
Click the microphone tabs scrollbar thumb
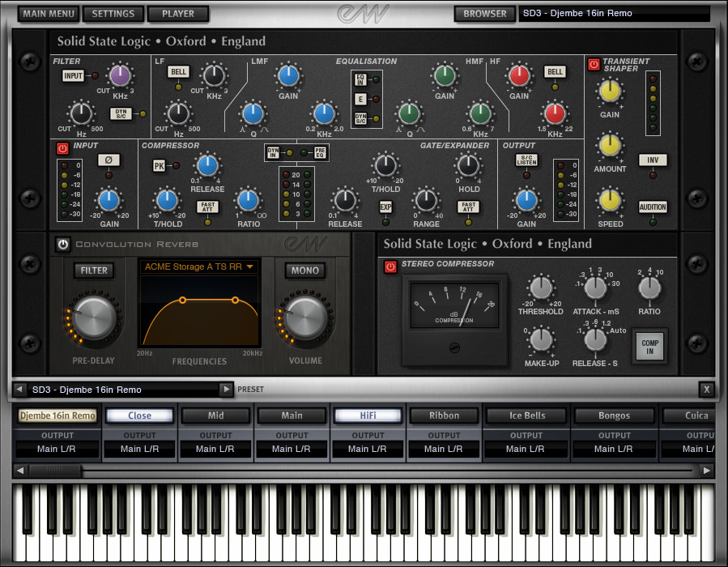click(x=55, y=471)
